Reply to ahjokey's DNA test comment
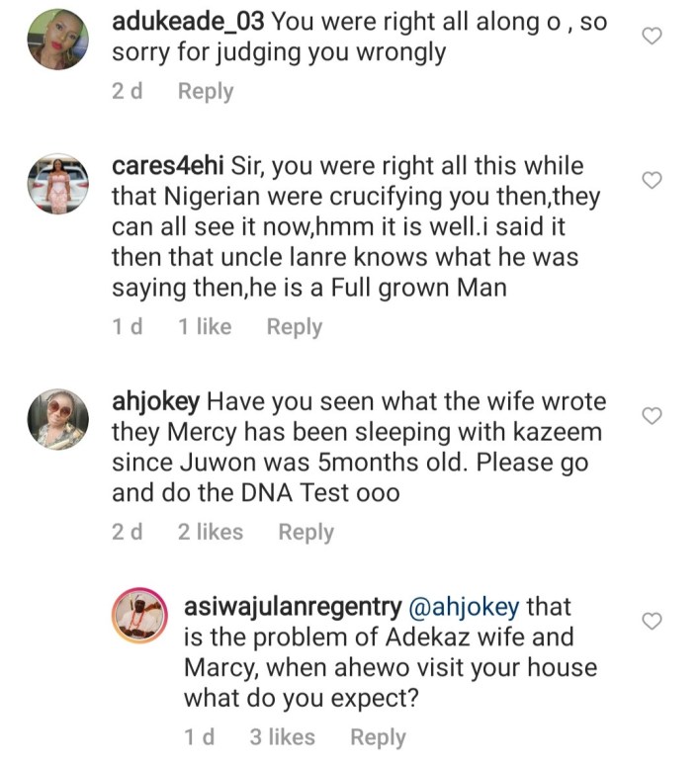This screenshot has height=765, width=700. point(306,532)
